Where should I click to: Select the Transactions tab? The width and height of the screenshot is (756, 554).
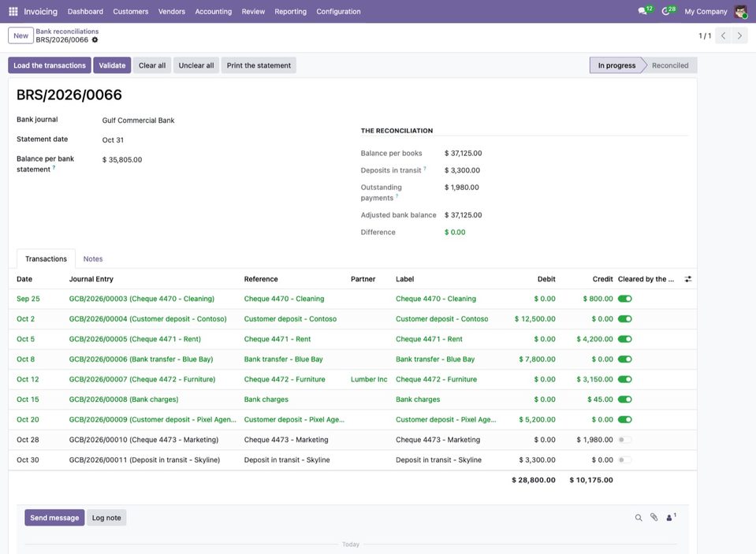[47, 259]
